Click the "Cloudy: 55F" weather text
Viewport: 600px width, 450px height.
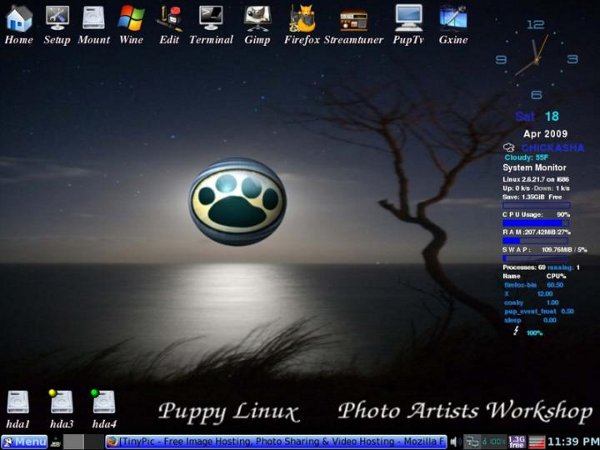(x=526, y=157)
